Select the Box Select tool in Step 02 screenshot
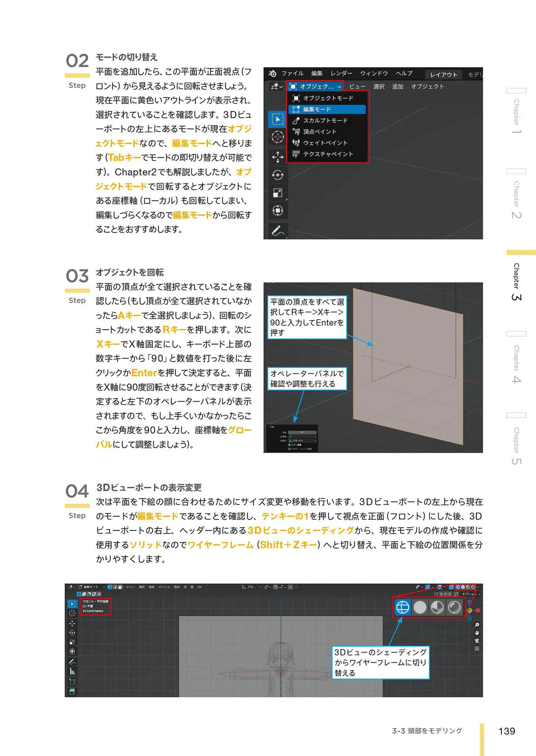The height and width of the screenshot is (756, 536). coord(277,119)
